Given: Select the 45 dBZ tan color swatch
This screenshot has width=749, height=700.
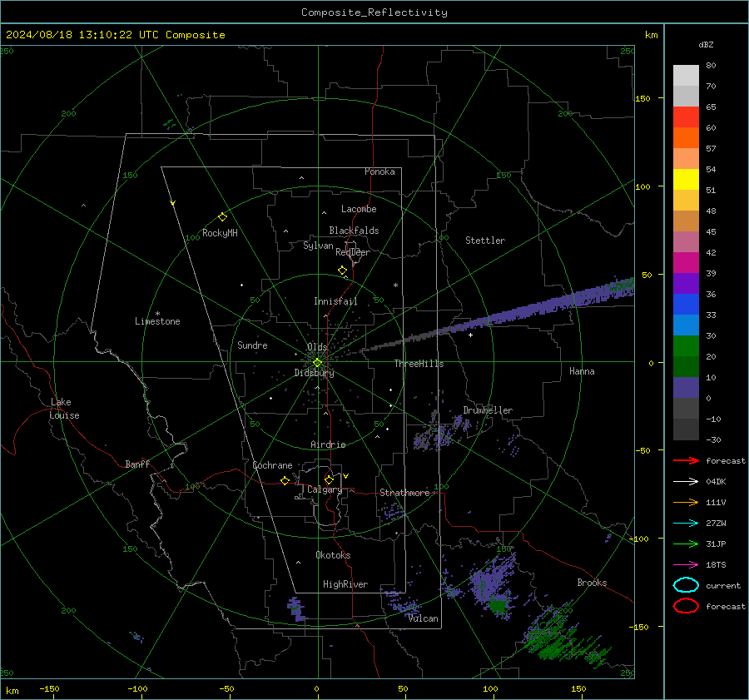Looking at the screenshot, I should tap(686, 221).
